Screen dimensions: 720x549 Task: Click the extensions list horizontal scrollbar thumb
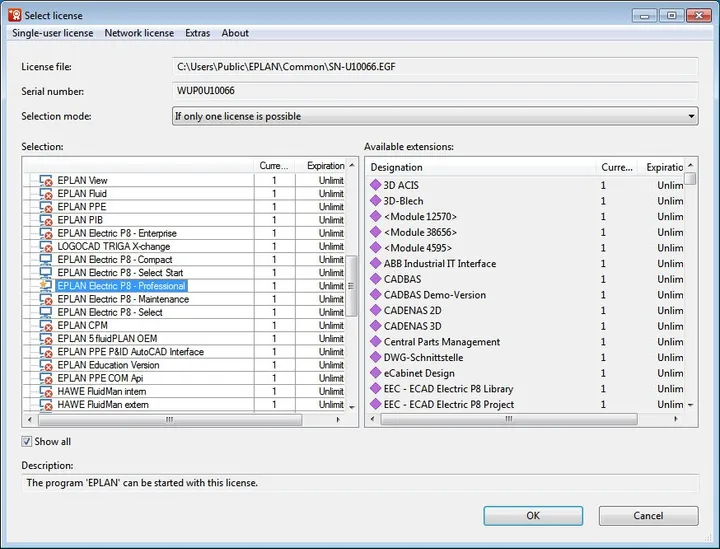tap(509, 419)
